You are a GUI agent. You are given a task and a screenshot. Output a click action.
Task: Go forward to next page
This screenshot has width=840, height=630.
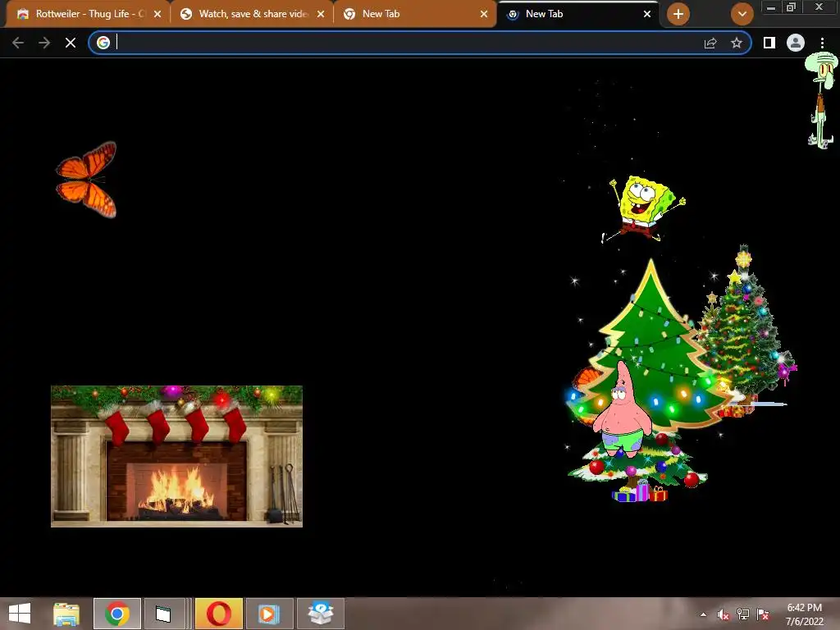click(44, 43)
